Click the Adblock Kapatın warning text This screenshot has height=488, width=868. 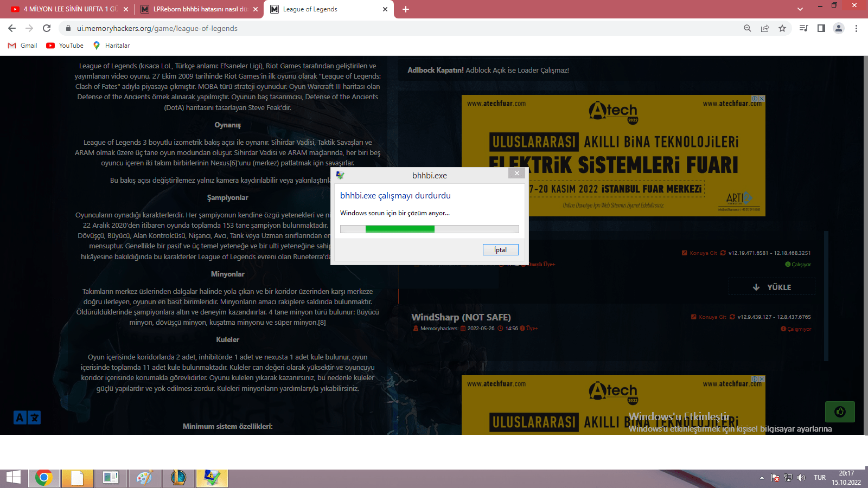click(488, 70)
